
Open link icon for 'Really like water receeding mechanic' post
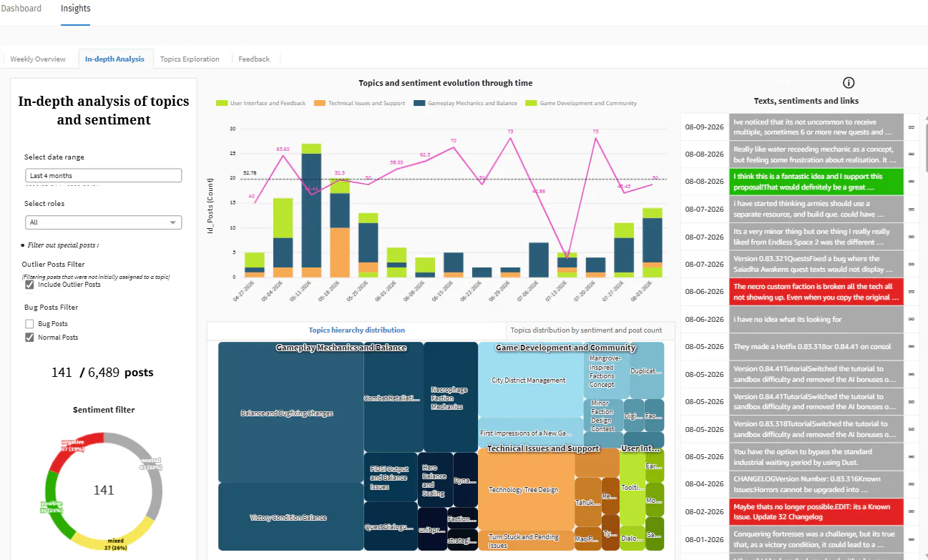pyautogui.click(x=911, y=154)
